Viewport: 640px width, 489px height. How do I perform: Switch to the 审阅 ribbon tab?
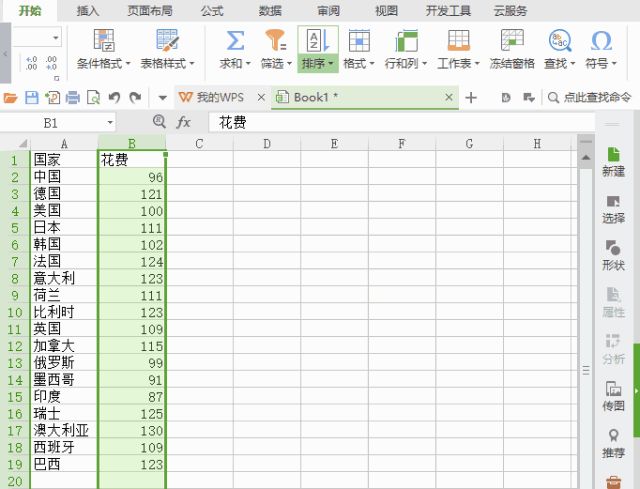(x=329, y=11)
